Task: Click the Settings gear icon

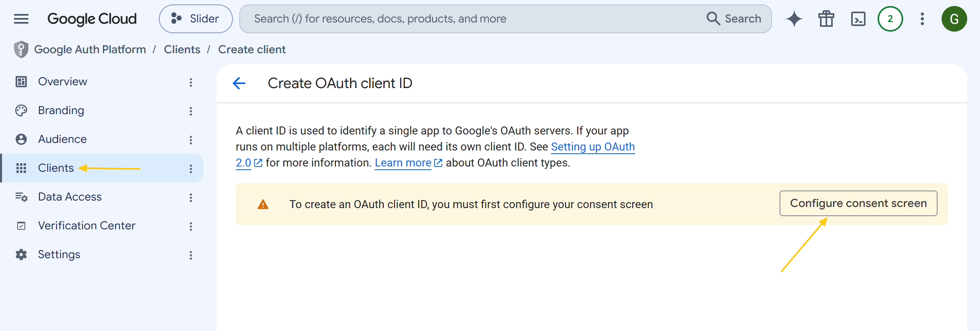Action: (21, 255)
